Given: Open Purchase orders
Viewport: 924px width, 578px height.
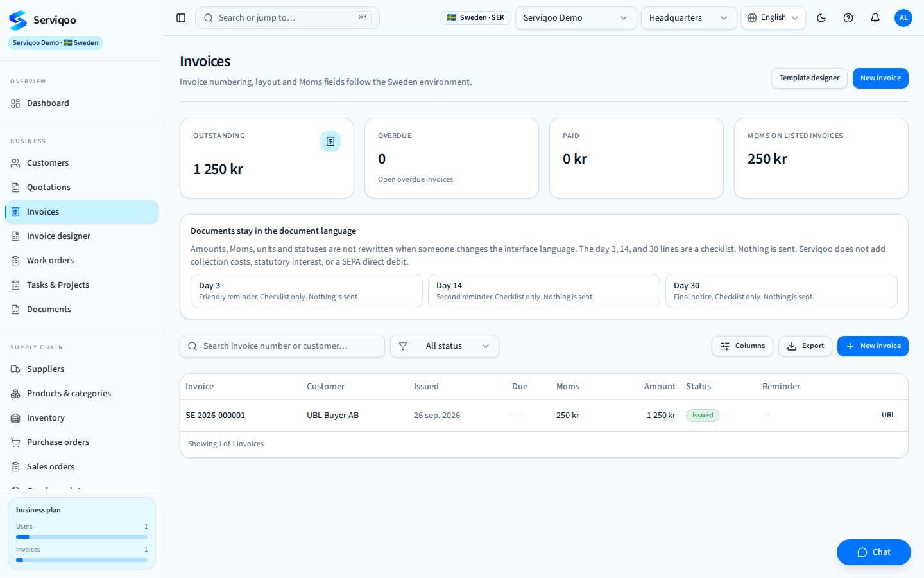Looking at the screenshot, I should point(82,442).
